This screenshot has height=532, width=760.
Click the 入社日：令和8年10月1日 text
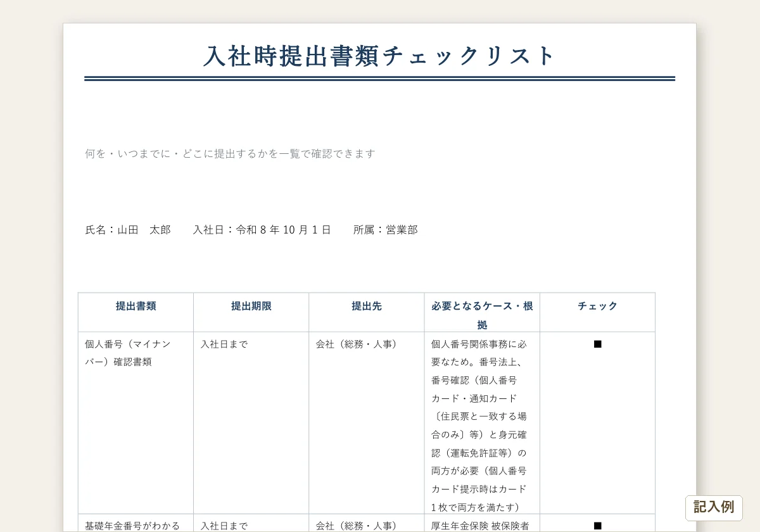click(262, 229)
